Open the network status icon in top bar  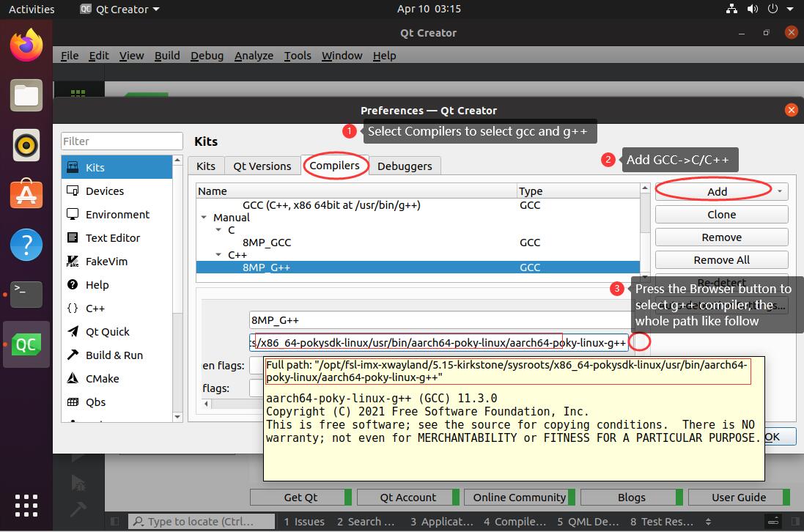pyautogui.click(x=731, y=9)
